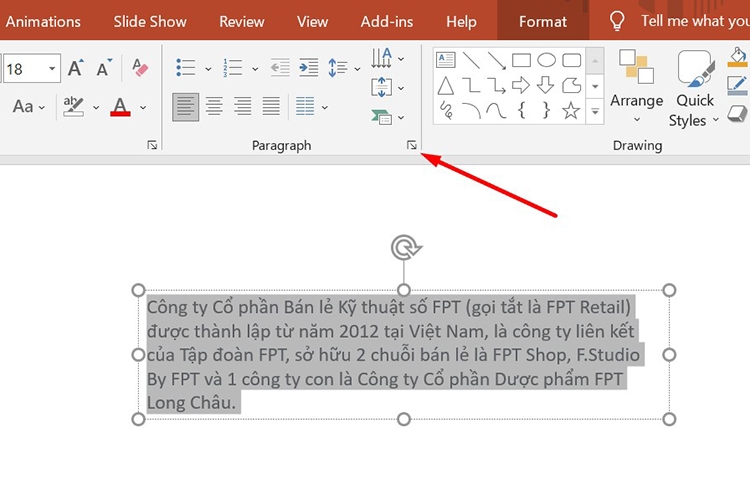Increase the list indent level
The image size is (750, 500).
pyautogui.click(x=309, y=67)
